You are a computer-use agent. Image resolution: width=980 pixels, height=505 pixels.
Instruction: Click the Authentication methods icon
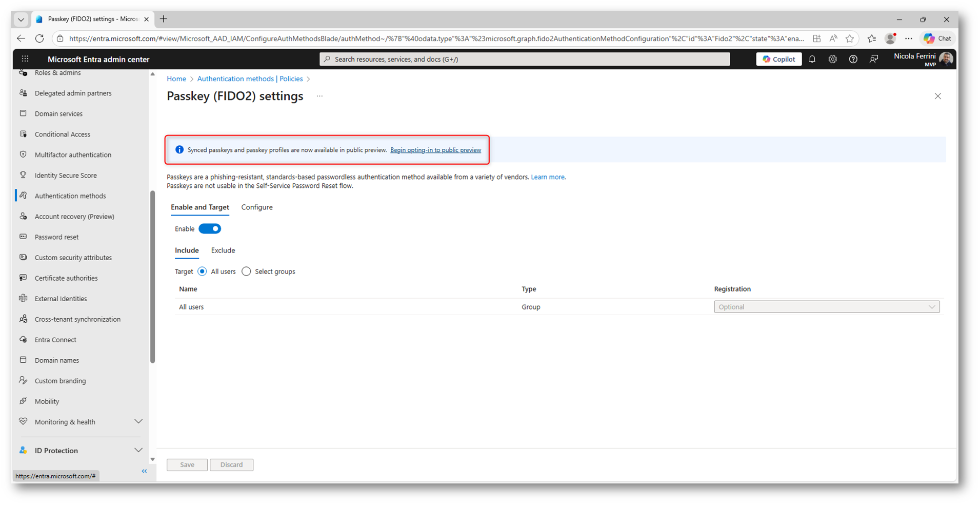tap(23, 196)
